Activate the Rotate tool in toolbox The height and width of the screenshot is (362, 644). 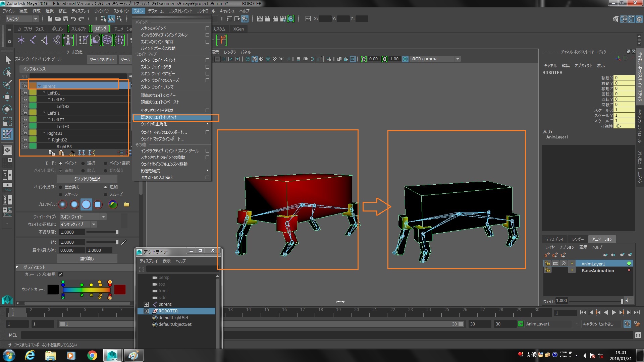[x=7, y=109]
